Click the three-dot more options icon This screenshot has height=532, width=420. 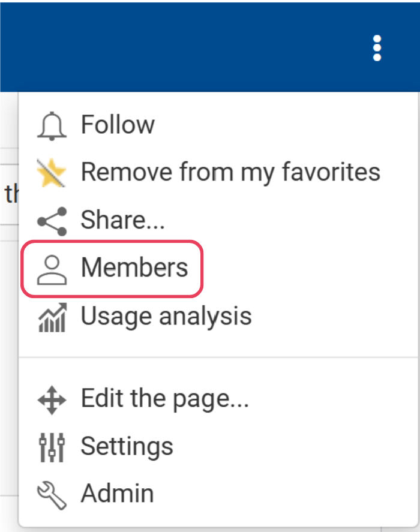click(x=377, y=48)
